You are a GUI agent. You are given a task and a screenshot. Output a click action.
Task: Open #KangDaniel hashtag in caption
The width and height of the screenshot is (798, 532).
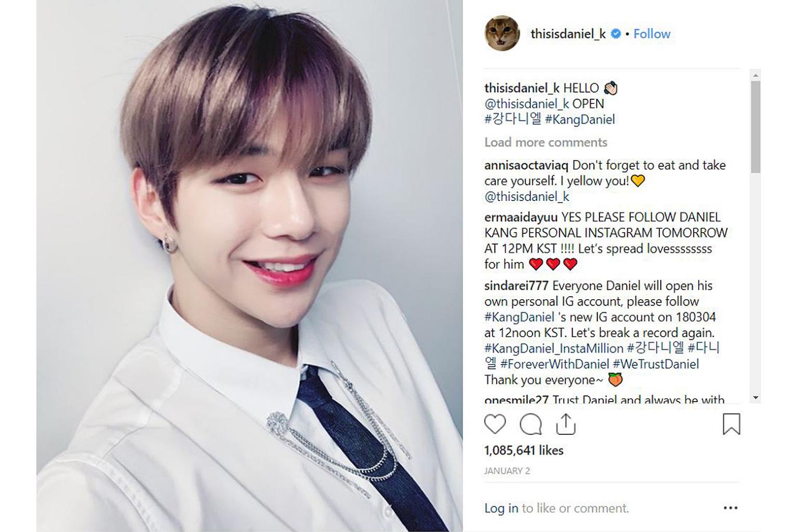[580, 119]
